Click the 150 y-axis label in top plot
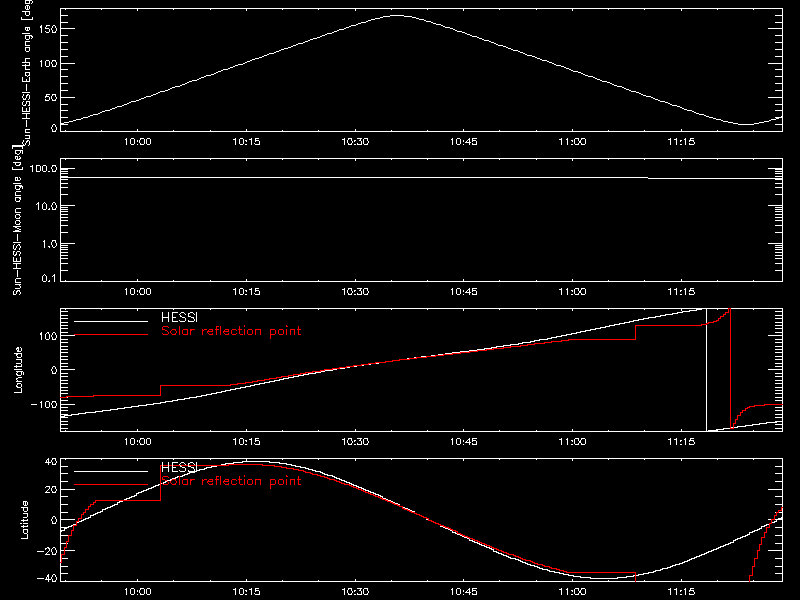Image resolution: width=800 pixels, height=600 pixels. (x=48, y=29)
